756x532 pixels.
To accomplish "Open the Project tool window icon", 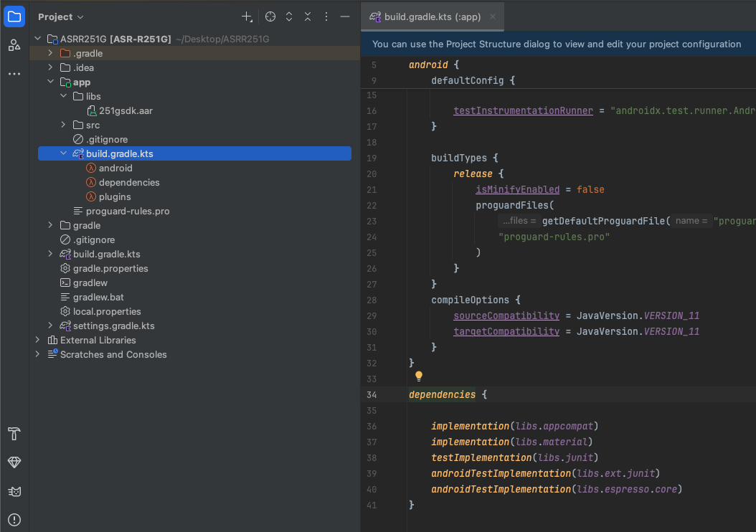I will (14, 16).
